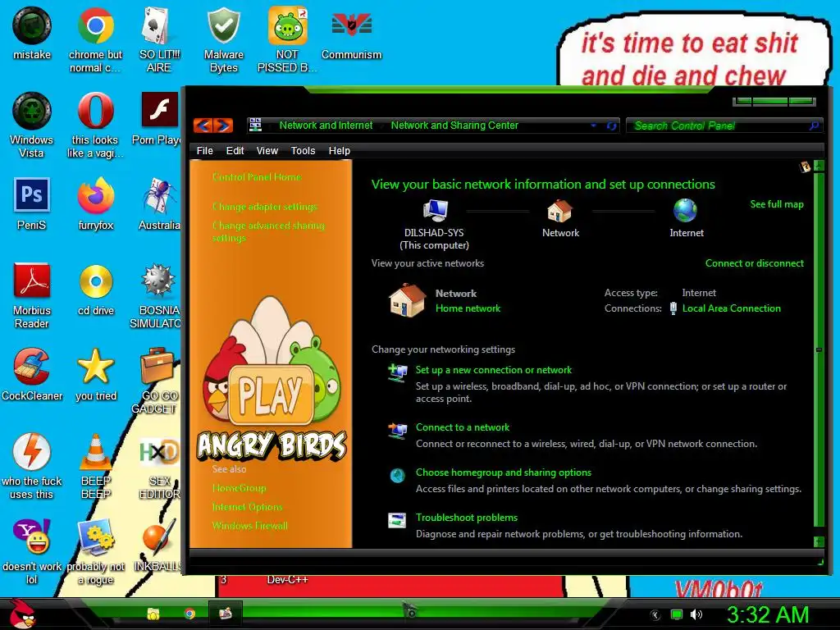Screen dimensions: 840x630
Task: Open the Yahoo 'doesn't work lol' icon
Action: (32, 550)
